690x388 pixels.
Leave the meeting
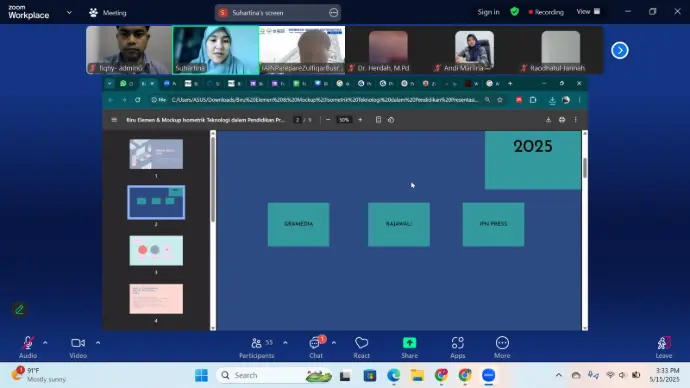coord(664,347)
